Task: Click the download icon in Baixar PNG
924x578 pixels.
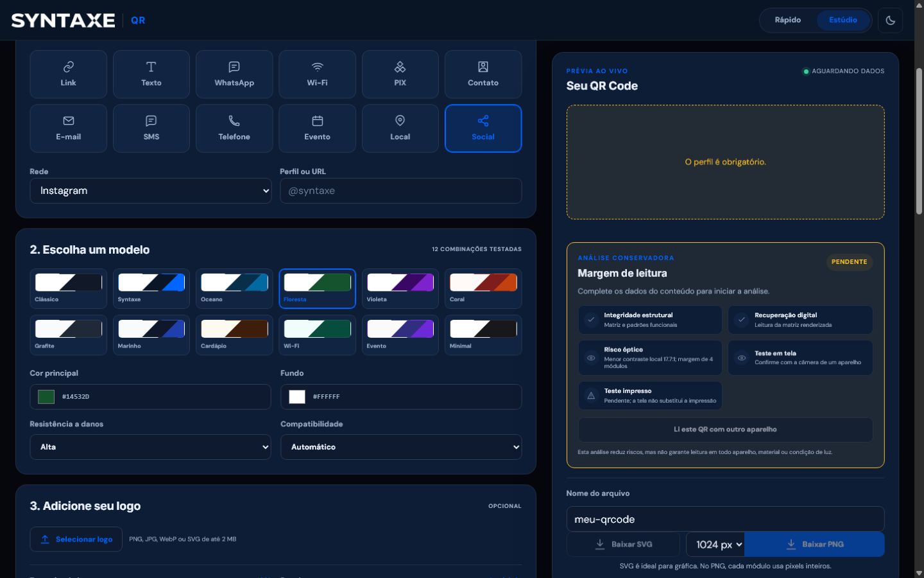Action: pos(791,544)
